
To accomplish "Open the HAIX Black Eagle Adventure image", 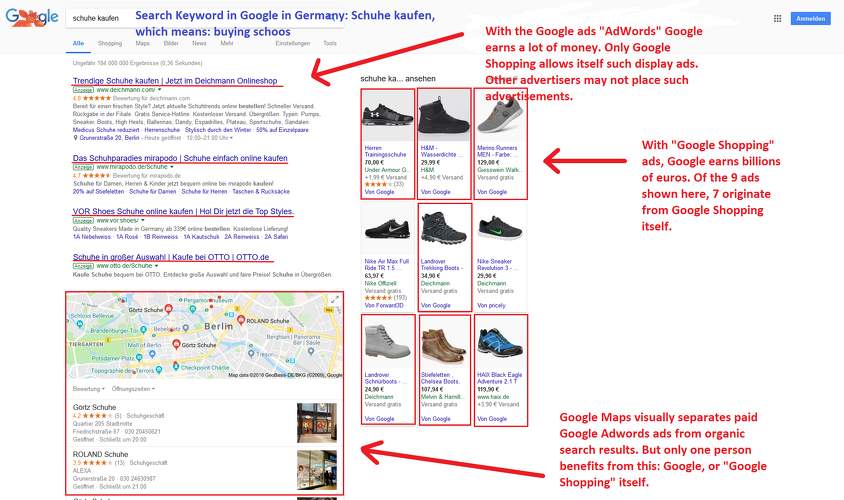I will click(x=500, y=342).
